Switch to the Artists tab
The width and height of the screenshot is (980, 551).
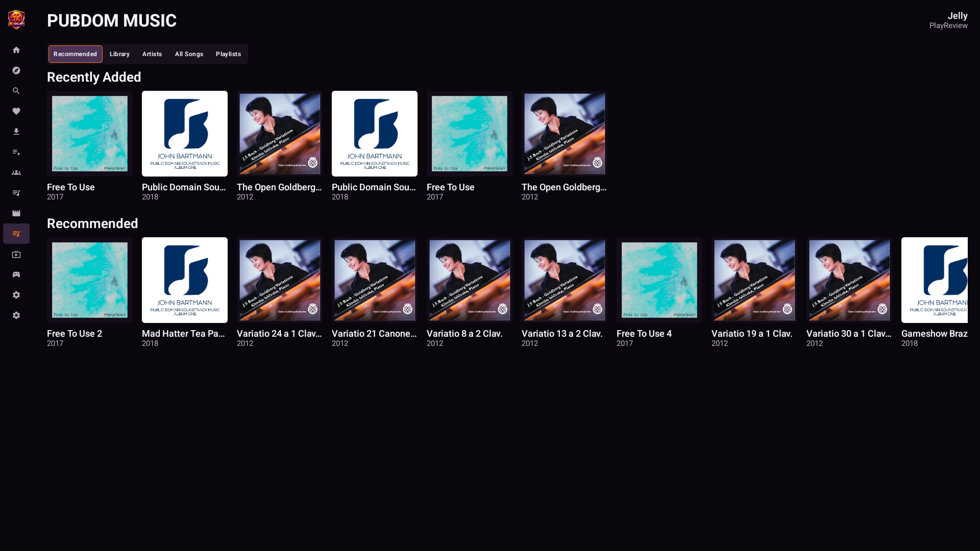pyautogui.click(x=152, y=54)
